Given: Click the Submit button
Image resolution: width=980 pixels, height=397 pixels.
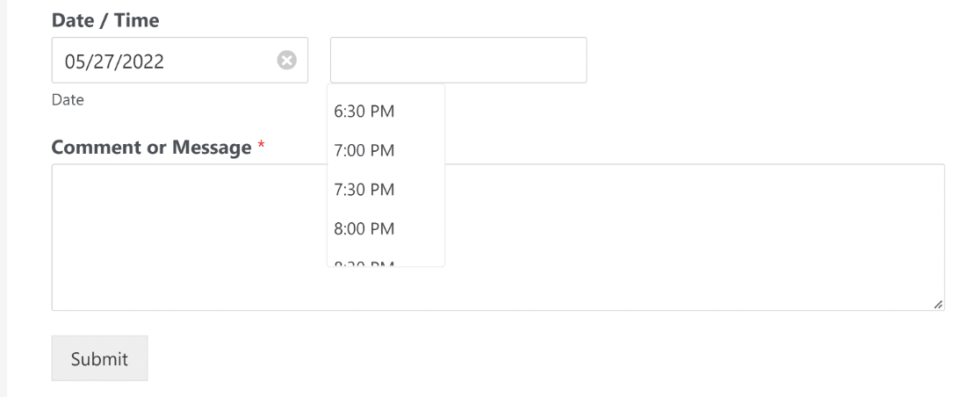Looking at the screenshot, I should click(x=99, y=358).
